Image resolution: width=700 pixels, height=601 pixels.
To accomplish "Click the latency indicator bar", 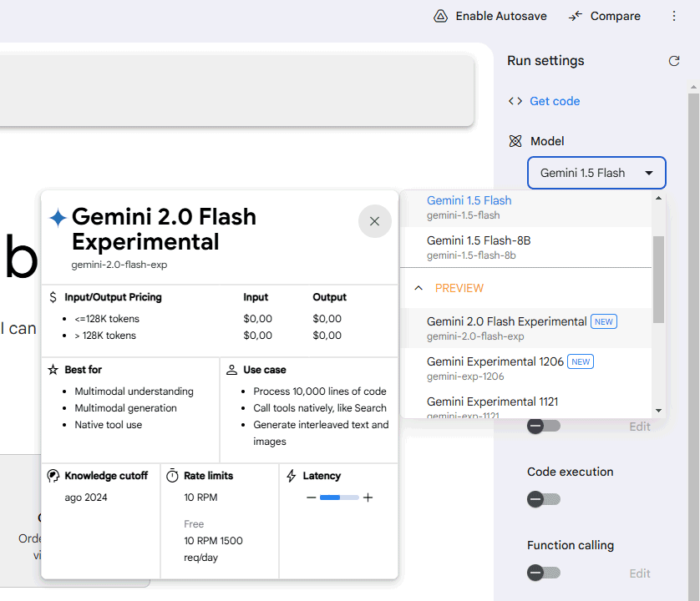I will coord(339,497).
